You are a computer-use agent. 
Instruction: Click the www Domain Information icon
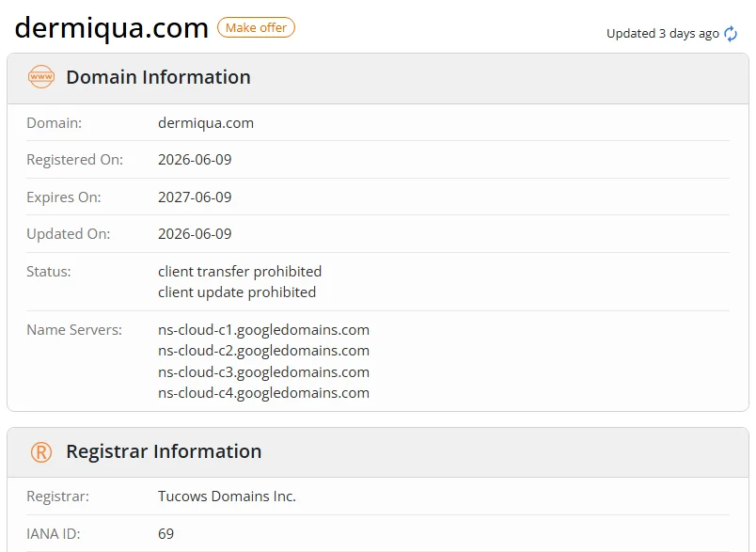click(41, 77)
